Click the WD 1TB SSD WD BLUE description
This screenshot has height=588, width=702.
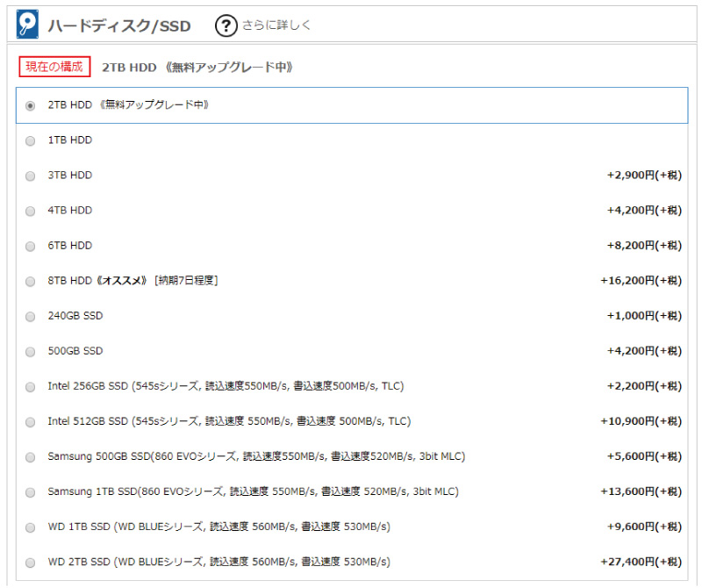point(218,527)
